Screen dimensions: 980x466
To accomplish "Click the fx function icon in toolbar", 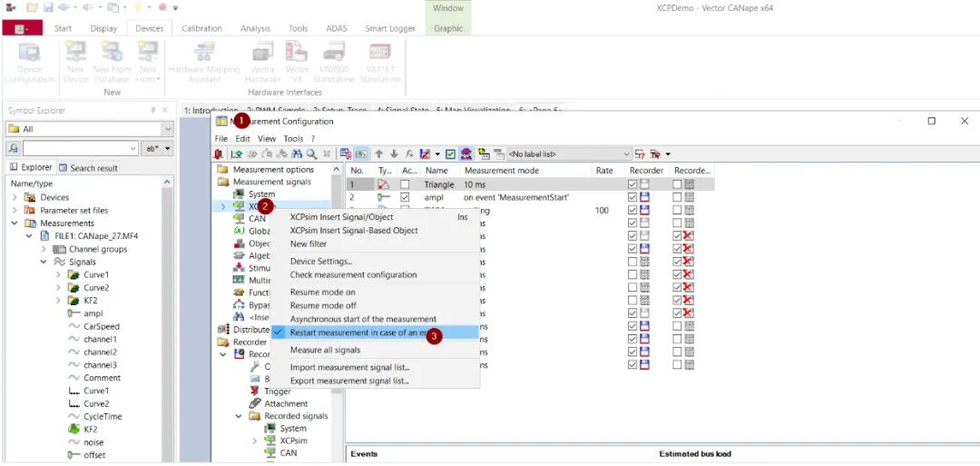I will [409, 154].
